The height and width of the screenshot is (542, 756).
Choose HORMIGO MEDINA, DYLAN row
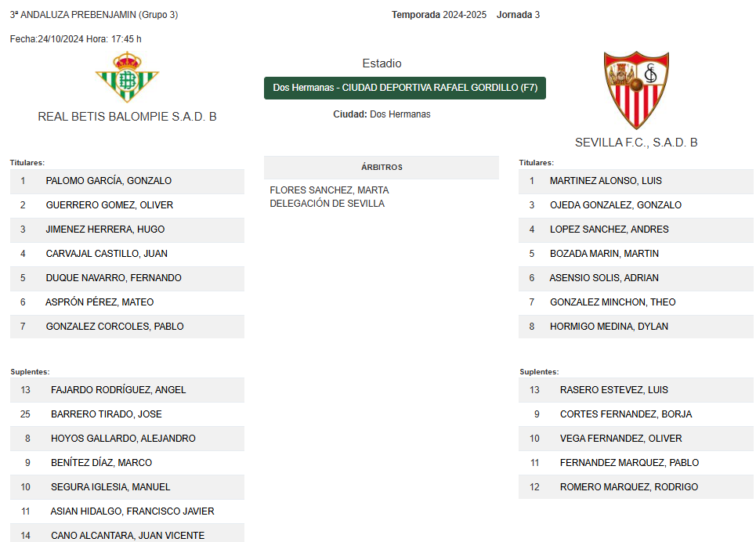pyautogui.click(x=636, y=327)
